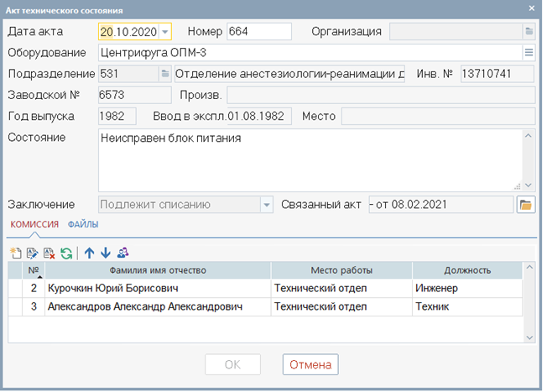Edit selected commission member icon
This screenshot has height=392, width=547.
(x=33, y=253)
